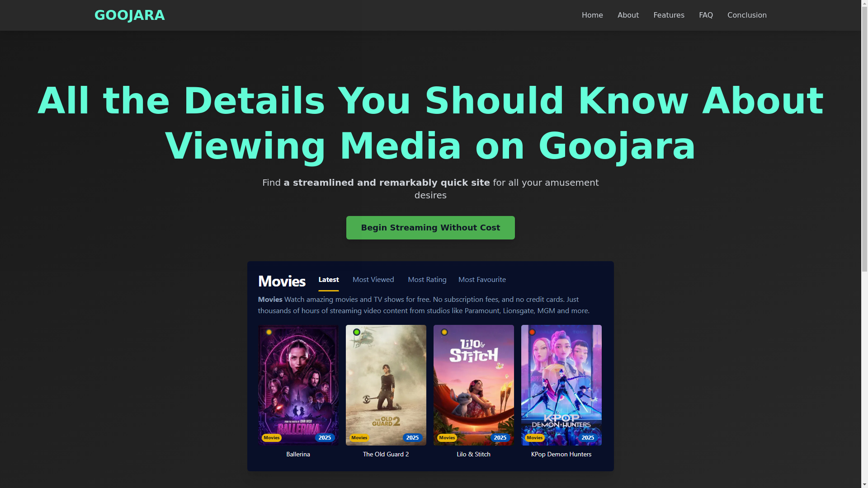Open The Old Guard 2 poster

[386, 385]
